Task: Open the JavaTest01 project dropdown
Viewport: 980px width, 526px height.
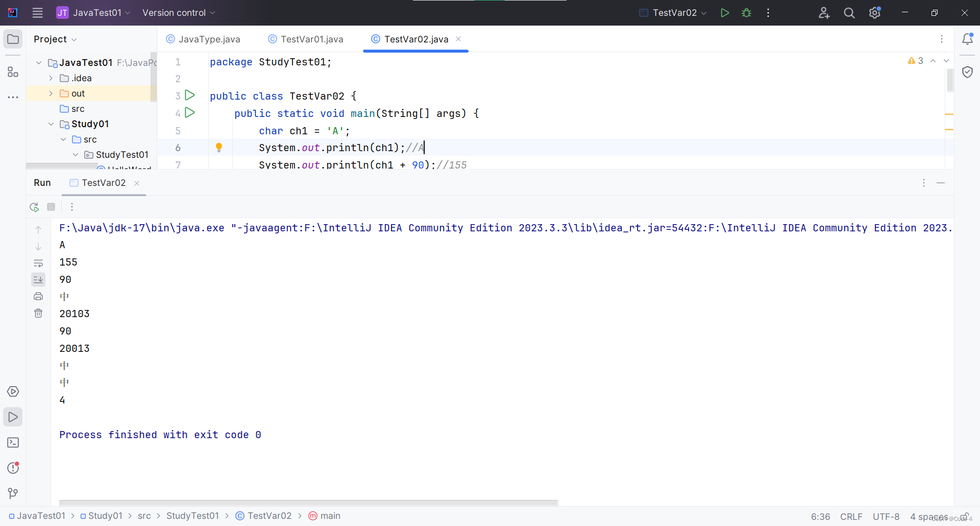Action: [x=93, y=13]
